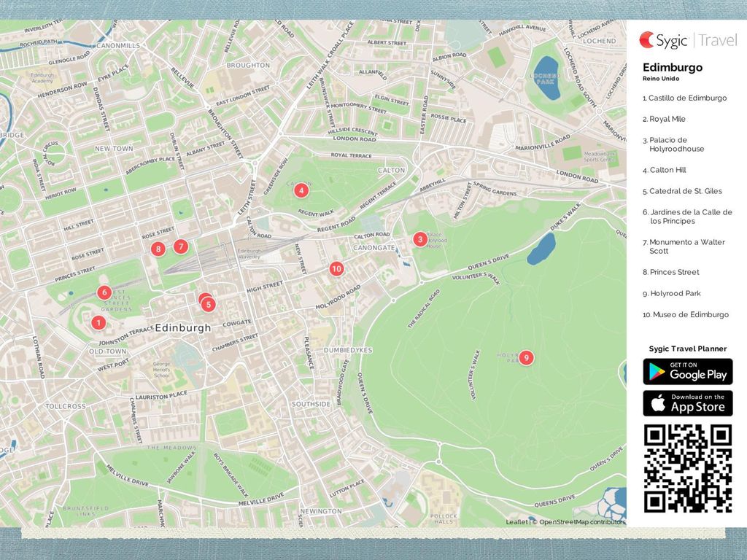Viewport: 747px width, 560px height.
Task: Click the 'NEWINGTON' area label
Action: click(x=321, y=511)
